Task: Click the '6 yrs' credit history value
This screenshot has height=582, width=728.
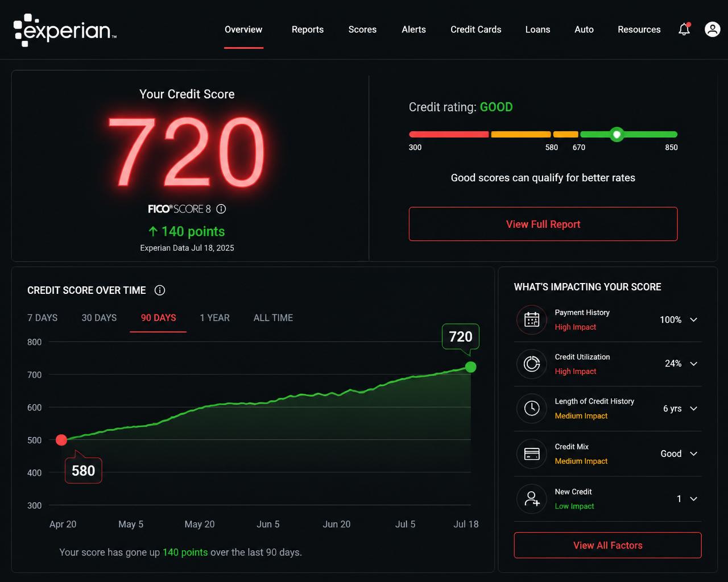Action: click(672, 409)
